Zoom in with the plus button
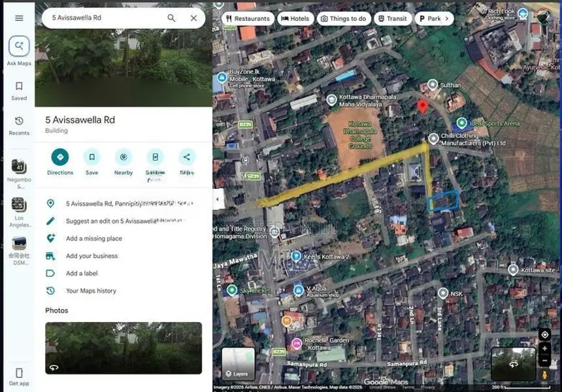This screenshot has height=392, width=562. [545, 348]
